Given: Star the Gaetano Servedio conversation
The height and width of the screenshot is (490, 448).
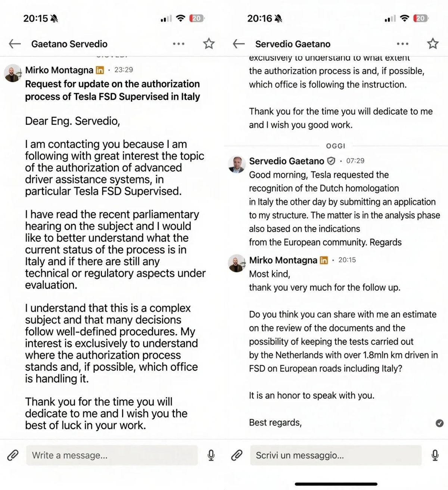Looking at the screenshot, I should [209, 44].
